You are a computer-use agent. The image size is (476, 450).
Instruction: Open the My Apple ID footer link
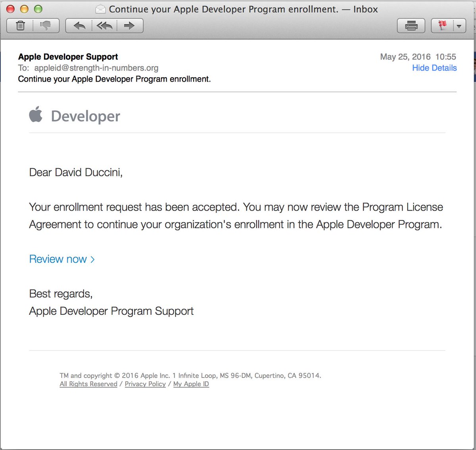191,384
